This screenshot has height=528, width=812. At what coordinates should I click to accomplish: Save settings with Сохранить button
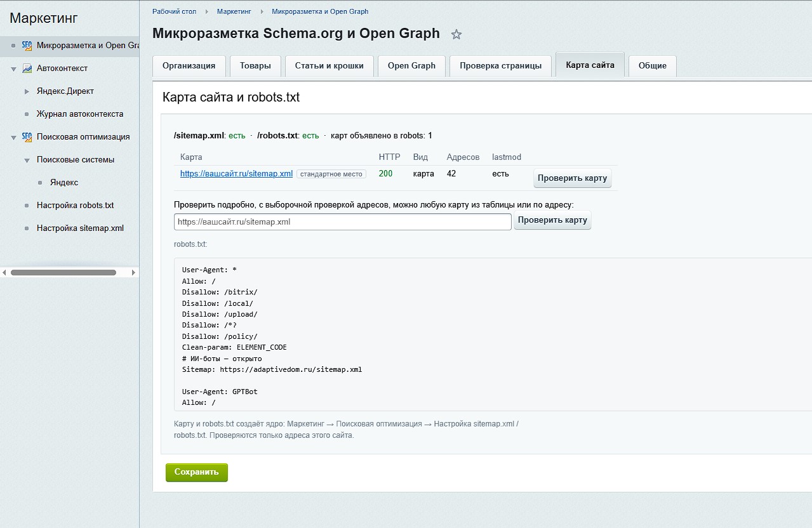pyautogui.click(x=197, y=472)
